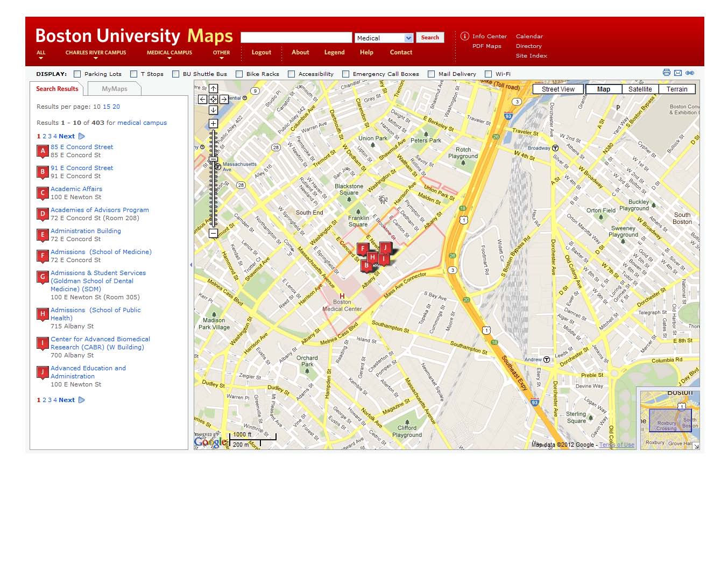
Task: Click marker G beside Admissions & Student Services
Action: pos(43,278)
